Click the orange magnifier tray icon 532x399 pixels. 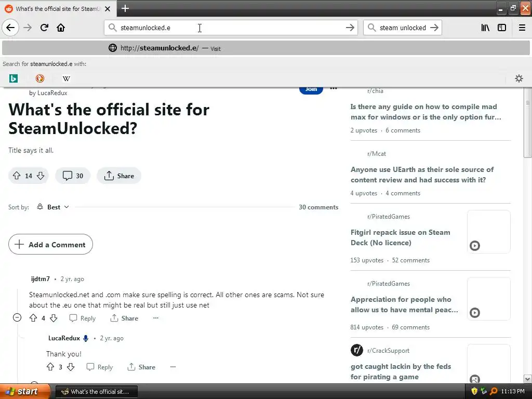(494, 391)
